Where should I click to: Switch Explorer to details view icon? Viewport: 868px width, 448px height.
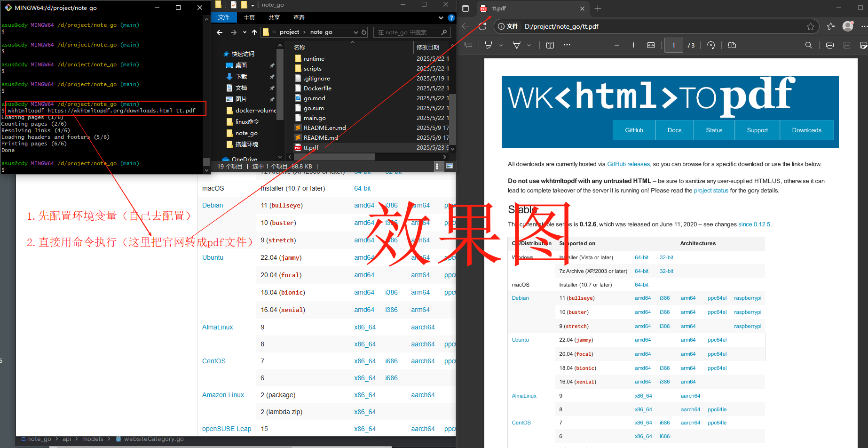click(x=437, y=166)
